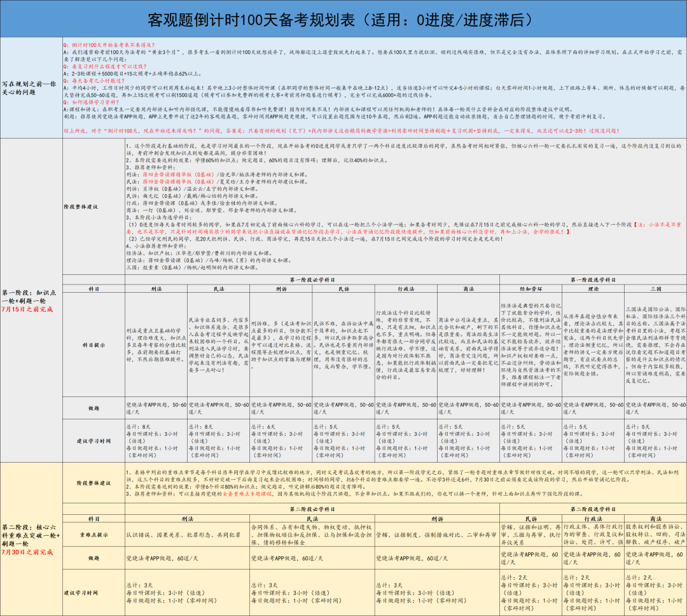Click the 写在规划之前 side label cell
Image resolution: width=687 pixels, height=616 pixels.
tap(31, 88)
